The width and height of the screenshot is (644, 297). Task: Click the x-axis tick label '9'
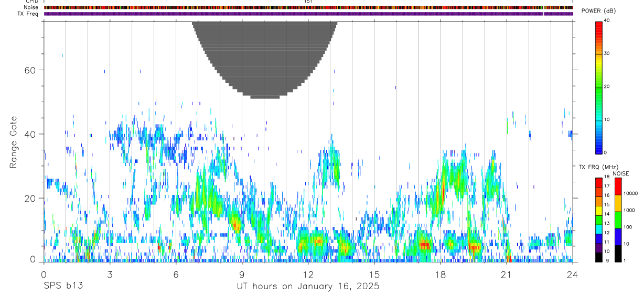click(x=242, y=274)
